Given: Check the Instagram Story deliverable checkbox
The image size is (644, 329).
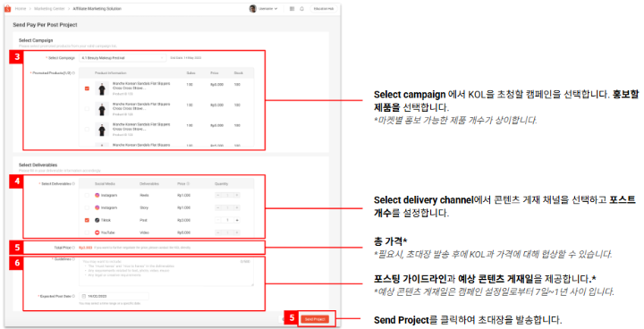Looking at the screenshot, I should [87, 207].
